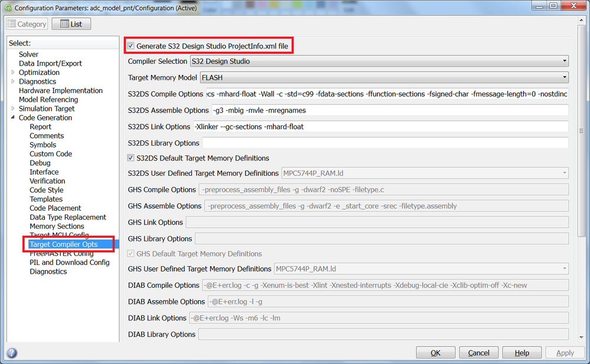The image size is (590, 364).
Task: Select Data Import/Export in the tree
Action: pos(50,63)
